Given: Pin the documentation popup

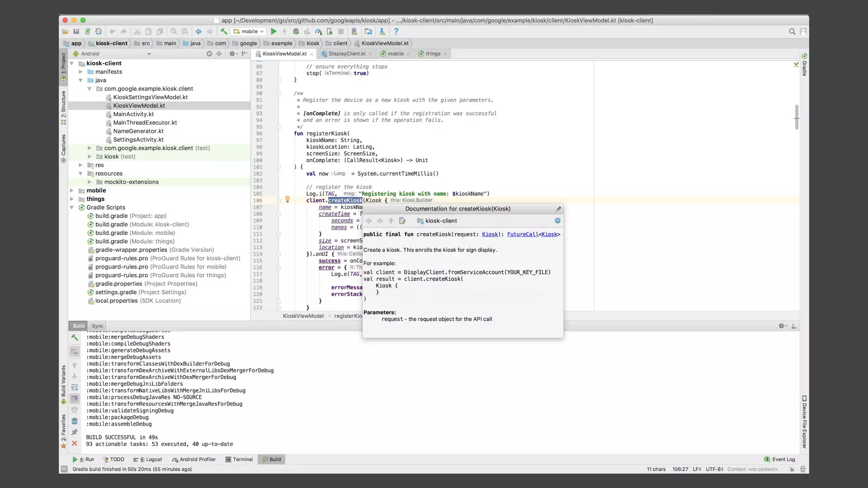Looking at the screenshot, I should click(x=558, y=209).
